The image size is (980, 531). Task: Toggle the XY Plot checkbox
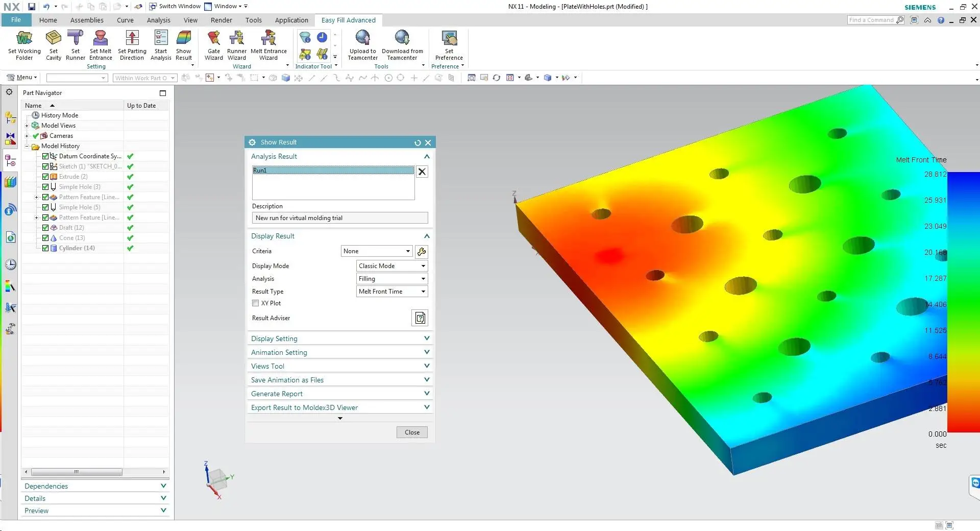point(255,303)
